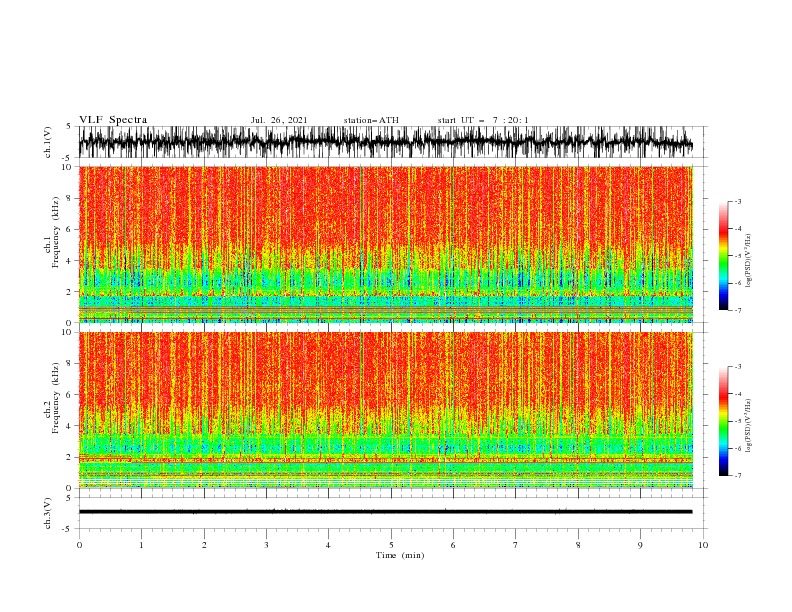Click the ch.1 spectrogram panel

pyautogui.click(x=386, y=244)
